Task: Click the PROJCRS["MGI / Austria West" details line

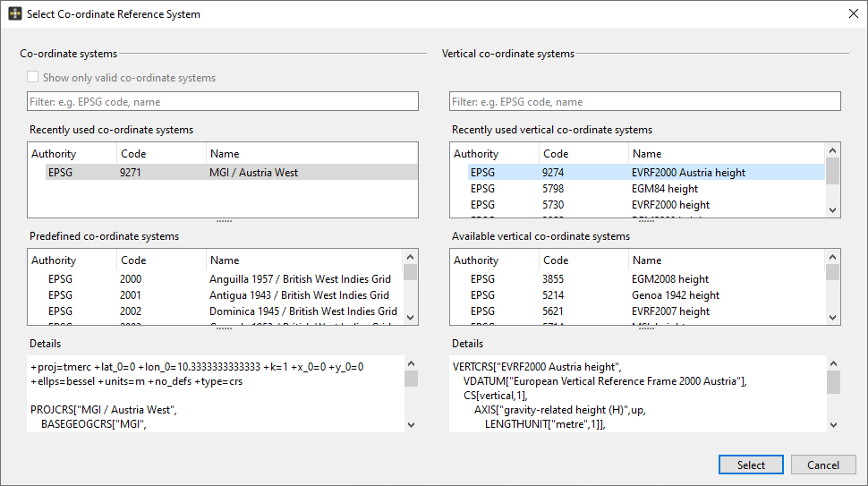Action: (x=104, y=410)
